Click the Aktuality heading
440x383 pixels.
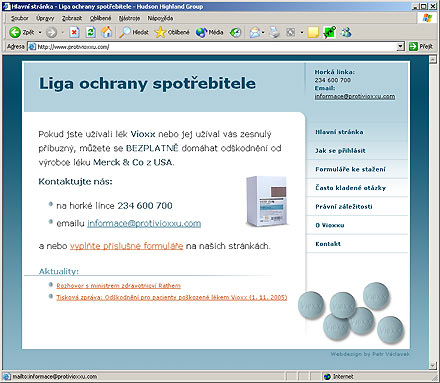click(59, 271)
